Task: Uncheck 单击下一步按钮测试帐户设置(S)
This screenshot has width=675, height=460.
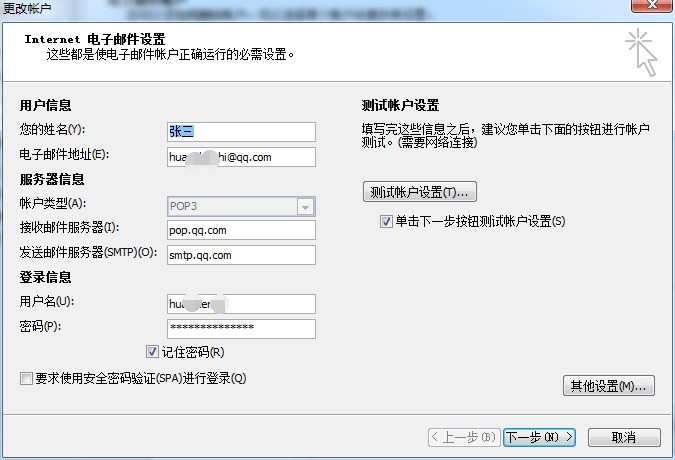Action: point(386,222)
